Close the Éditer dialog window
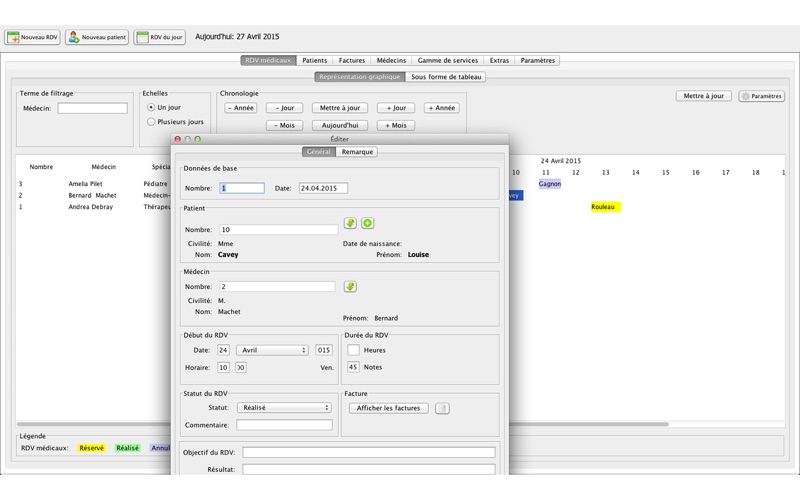Image resolution: width=800 pixels, height=500 pixels. click(x=178, y=139)
